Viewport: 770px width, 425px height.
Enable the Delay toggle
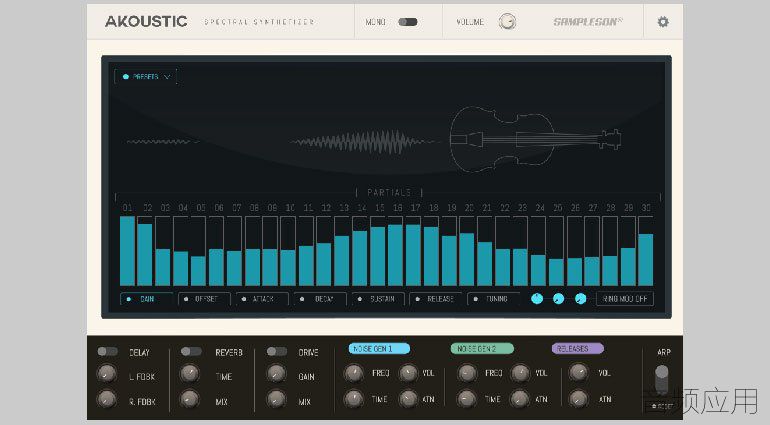click(107, 351)
